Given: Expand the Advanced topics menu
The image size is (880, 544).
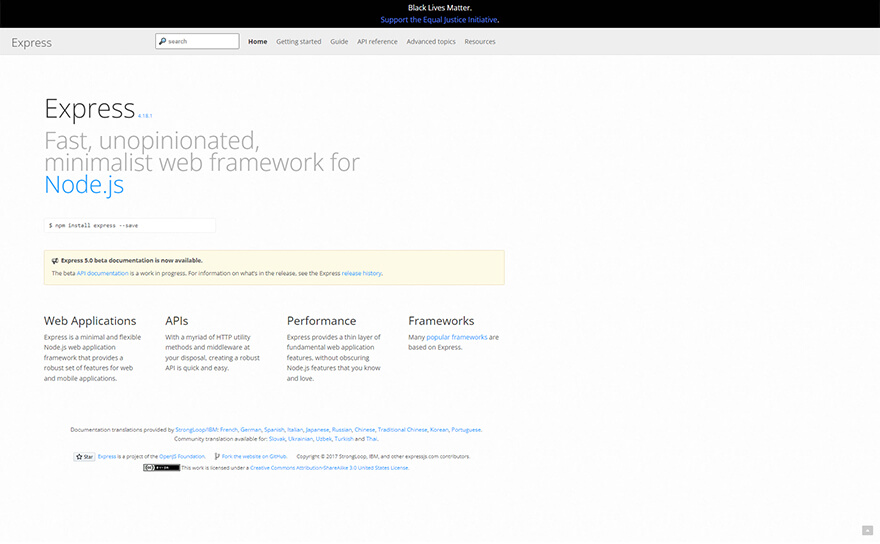Looking at the screenshot, I should point(431,42).
